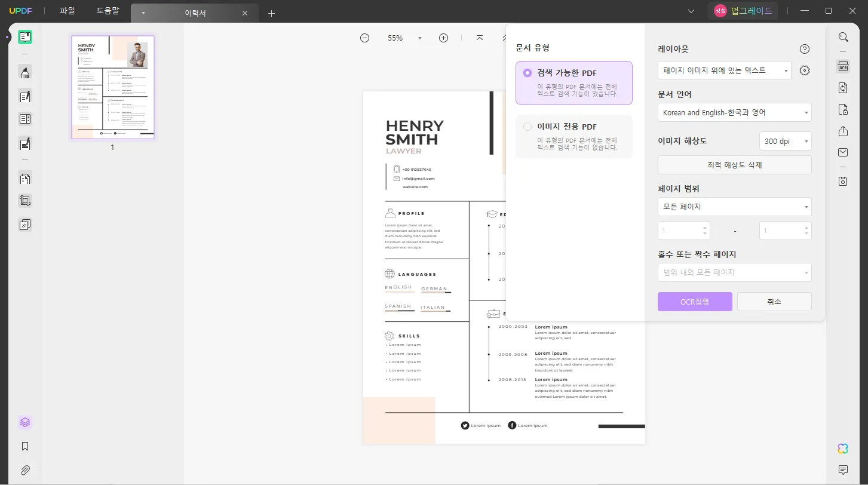Open the 도움말 menu

(x=108, y=11)
